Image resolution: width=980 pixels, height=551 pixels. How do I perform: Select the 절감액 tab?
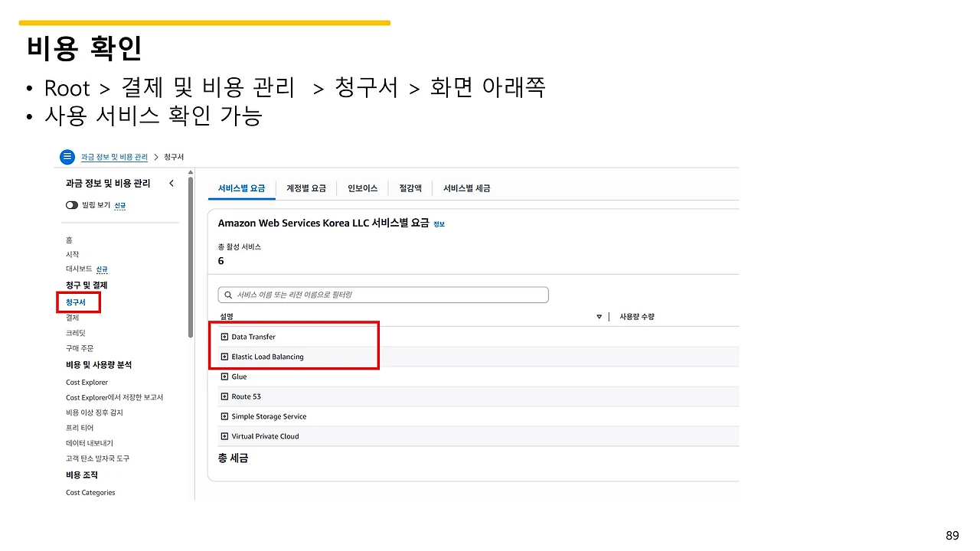[410, 187]
